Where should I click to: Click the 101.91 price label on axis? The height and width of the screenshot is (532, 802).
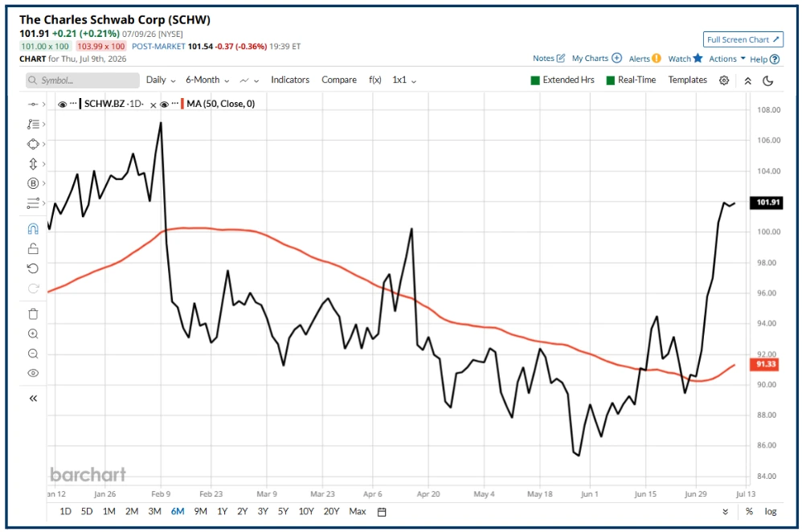pyautogui.click(x=766, y=202)
